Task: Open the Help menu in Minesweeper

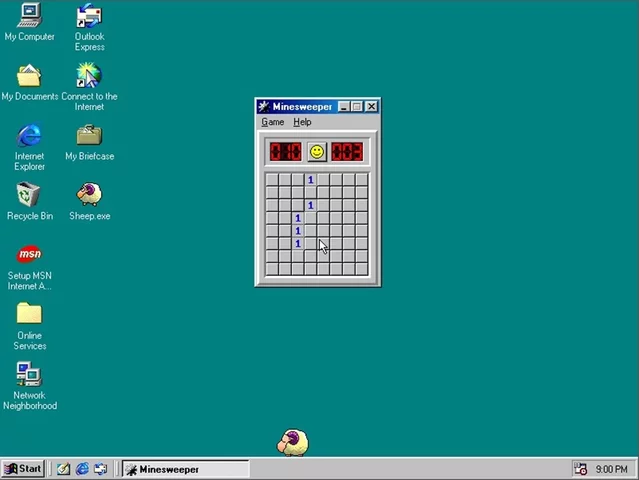Action: coord(302,122)
